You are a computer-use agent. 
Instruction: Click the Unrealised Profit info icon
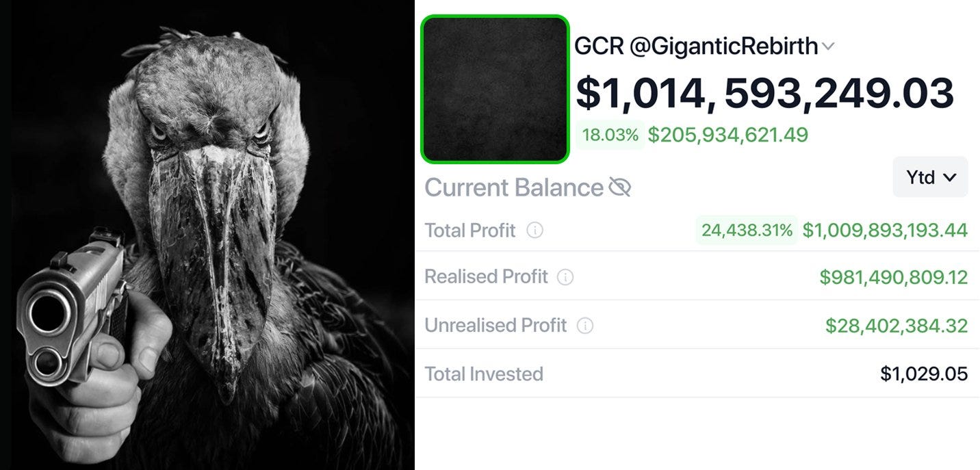tap(585, 326)
